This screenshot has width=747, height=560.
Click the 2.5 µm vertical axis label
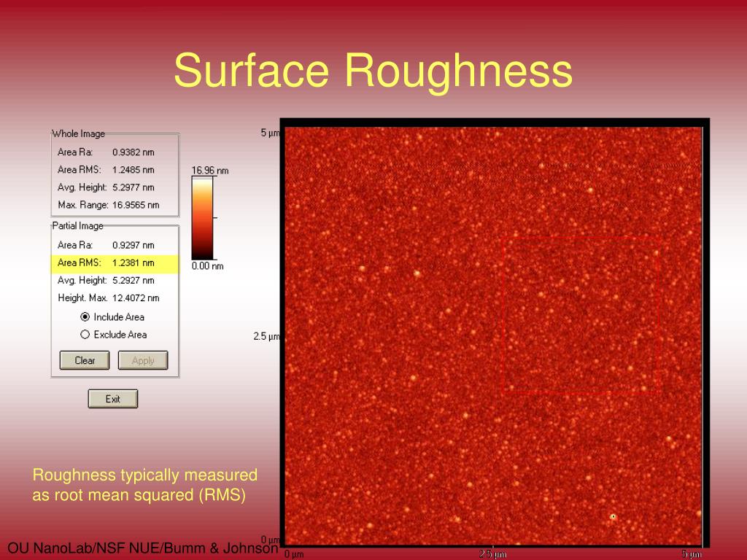tap(267, 336)
